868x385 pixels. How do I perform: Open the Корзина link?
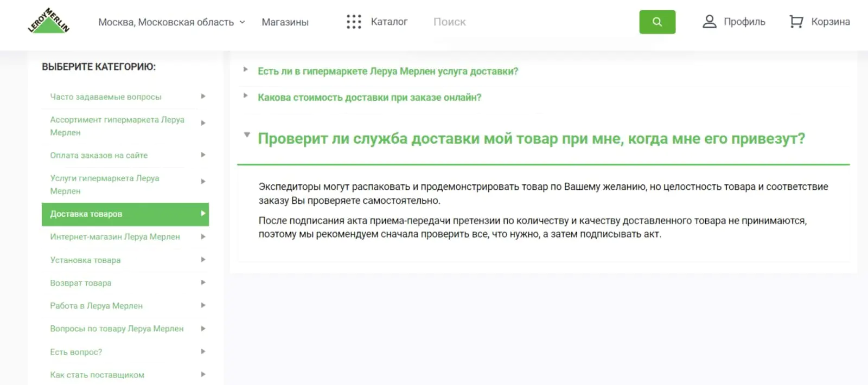point(831,22)
